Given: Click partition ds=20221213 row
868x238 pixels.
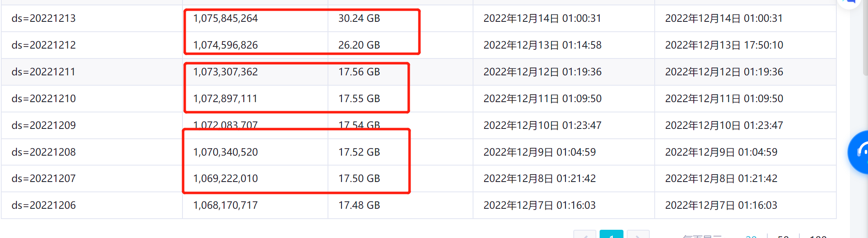Looking at the screenshot, I should [44, 19].
